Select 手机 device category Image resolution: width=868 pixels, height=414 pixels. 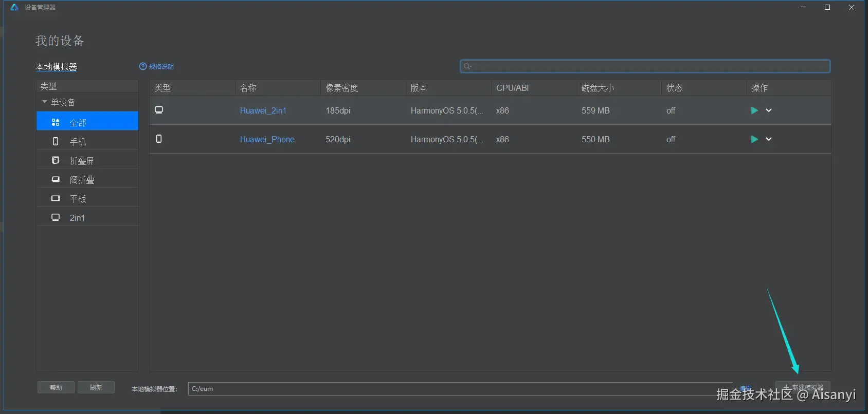[x=87, y=141]
